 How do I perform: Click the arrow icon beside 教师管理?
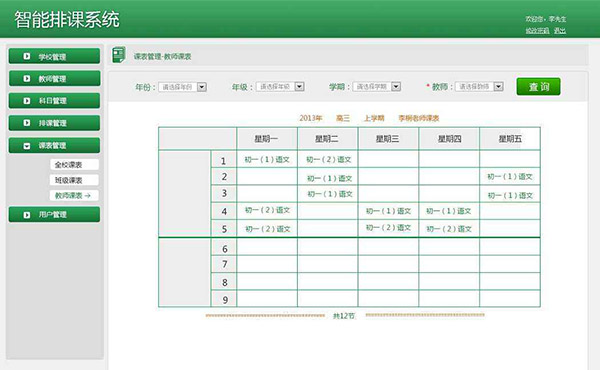[x=26, y=78]
